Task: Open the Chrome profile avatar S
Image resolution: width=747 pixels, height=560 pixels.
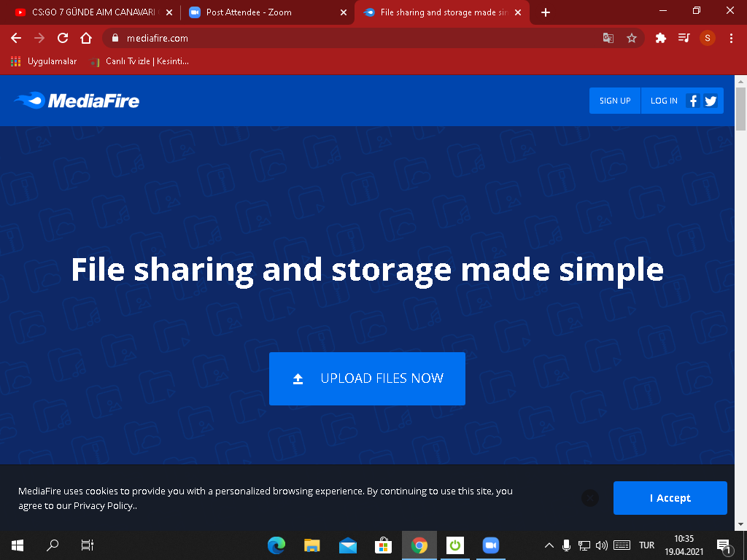Action: 708,38
